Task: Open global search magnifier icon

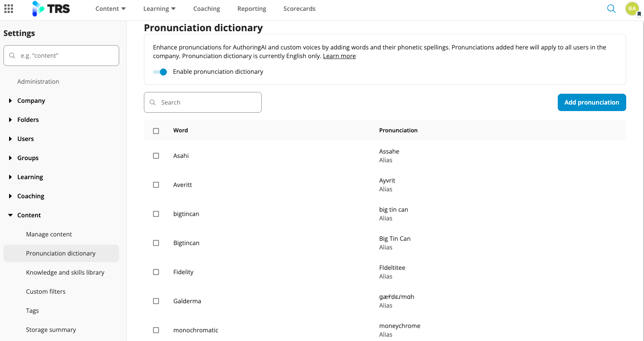Action: [x=611, y=9]
